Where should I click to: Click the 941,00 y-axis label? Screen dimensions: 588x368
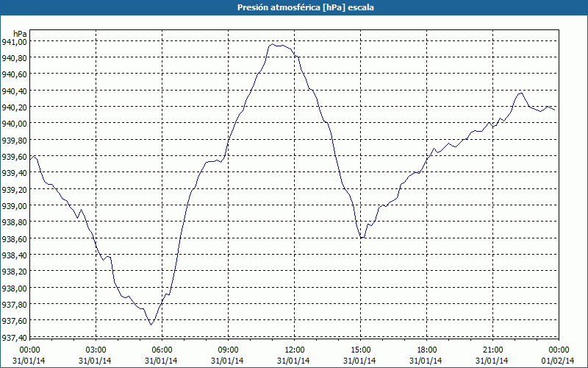[14, 41]
